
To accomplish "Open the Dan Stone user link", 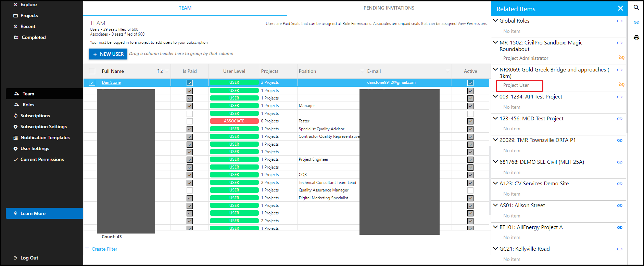I will click(x=111, y=82).
